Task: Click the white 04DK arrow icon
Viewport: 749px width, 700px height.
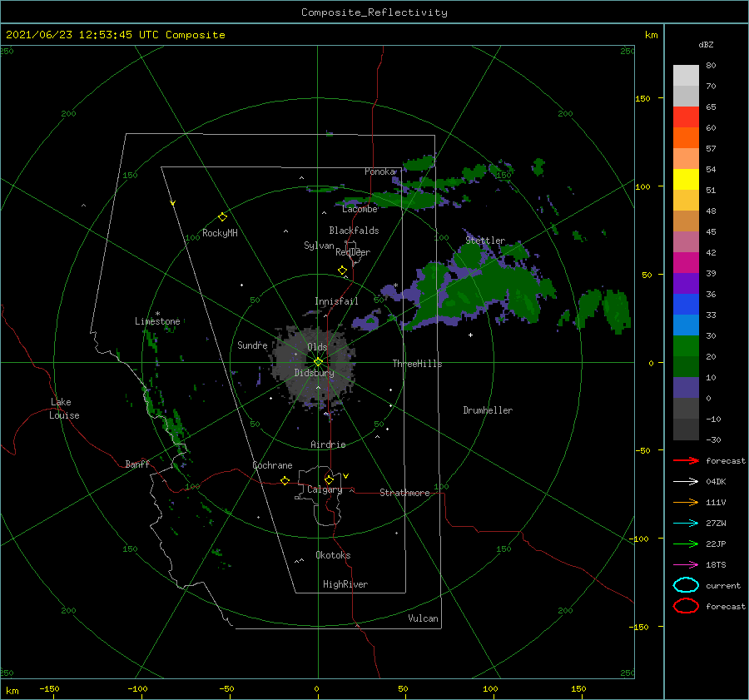Action: [686, 481]
